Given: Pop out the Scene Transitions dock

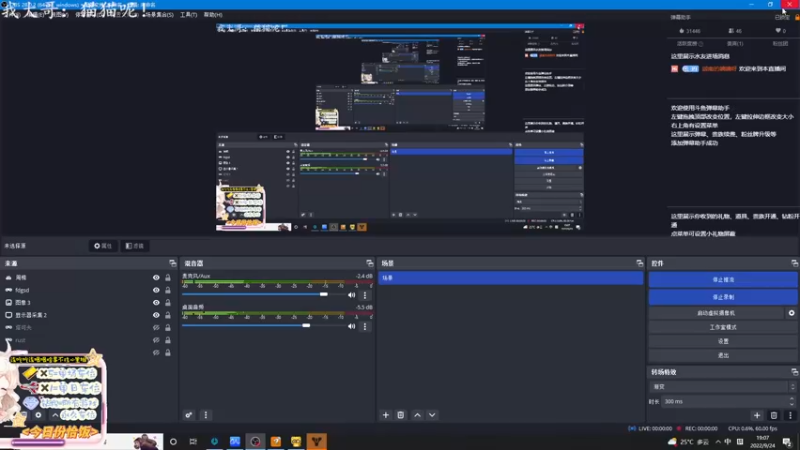Looking at the screenshot, I should 794,372.
